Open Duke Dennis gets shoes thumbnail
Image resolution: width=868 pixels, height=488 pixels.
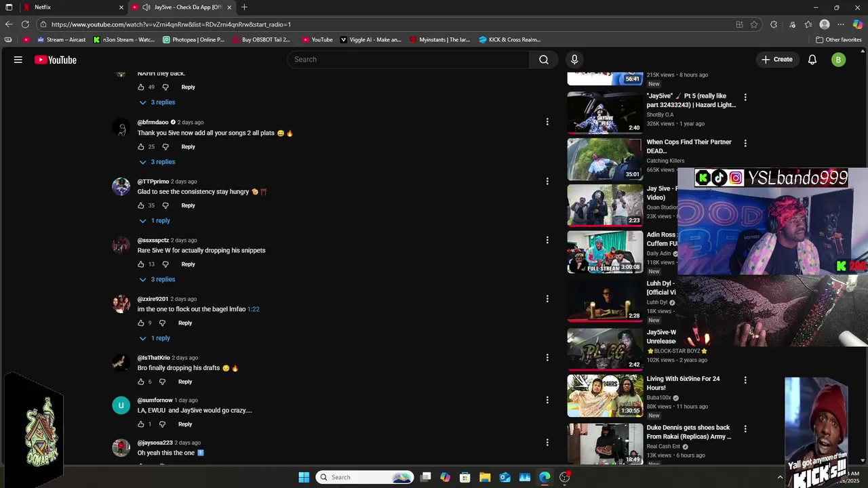tap(605, 444)
